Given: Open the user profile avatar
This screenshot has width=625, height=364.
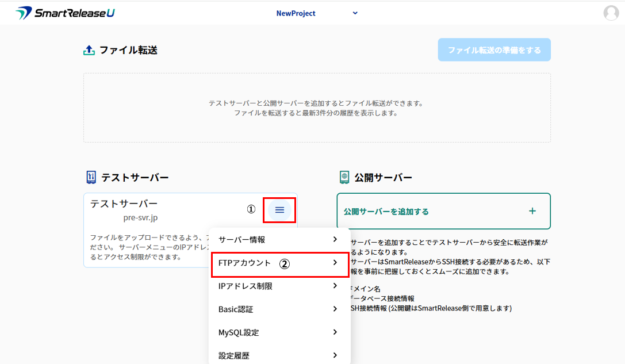Looking at the screenshot, I should (x=611, y=13).
